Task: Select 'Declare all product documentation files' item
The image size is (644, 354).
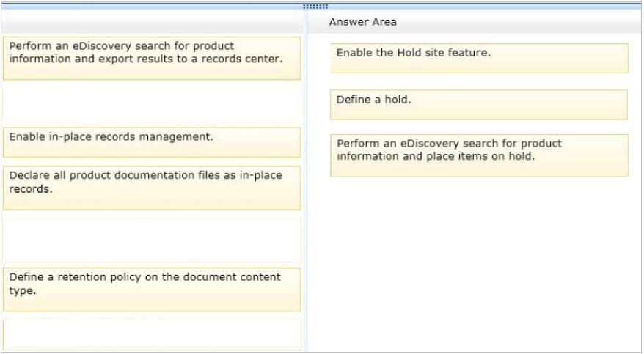Action: tap(152, 188)
